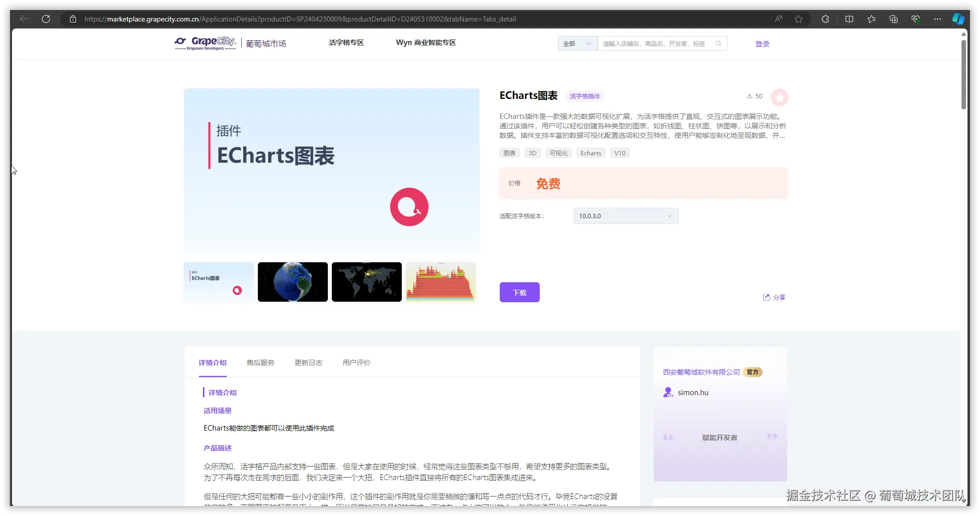Click the 可视化 tag

[x=559, y=153]
